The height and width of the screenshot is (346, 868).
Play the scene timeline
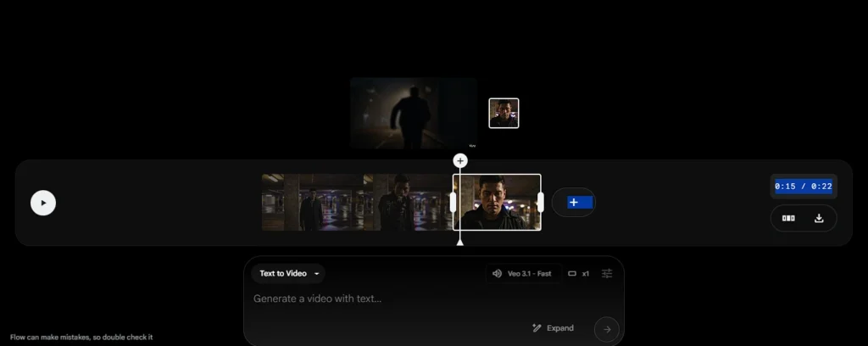pos(43,203)
